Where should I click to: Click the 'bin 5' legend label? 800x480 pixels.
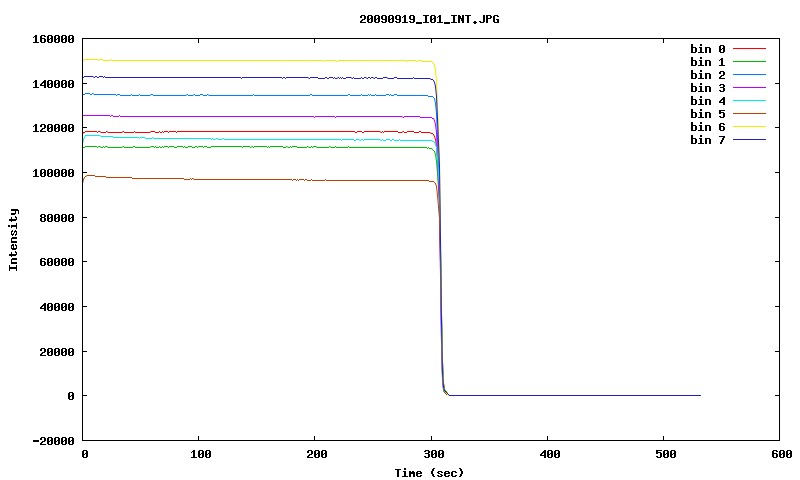[708, 114]
